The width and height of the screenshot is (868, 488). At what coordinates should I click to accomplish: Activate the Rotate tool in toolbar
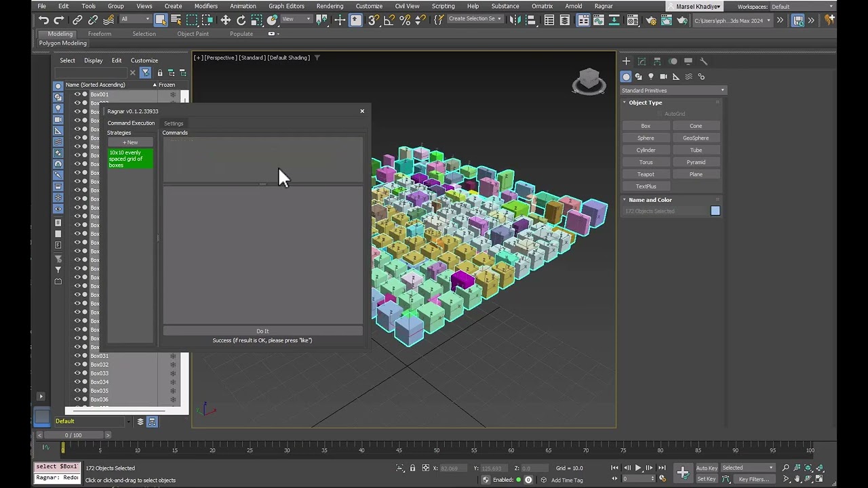[x=241, y=20]
